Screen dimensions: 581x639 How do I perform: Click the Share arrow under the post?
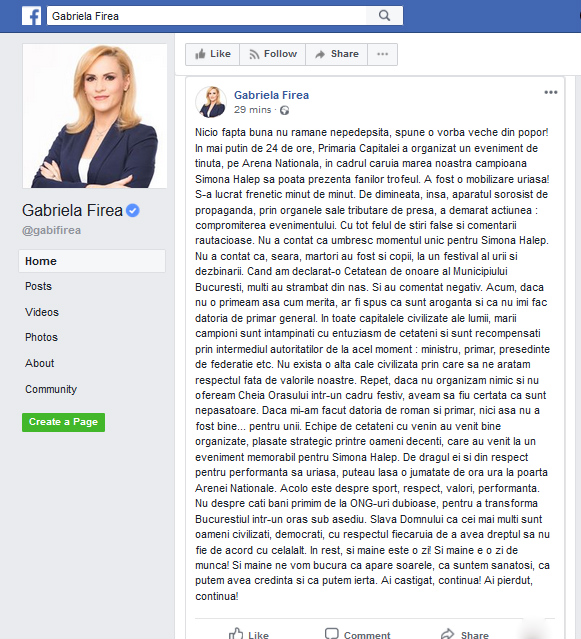(447, 634)
